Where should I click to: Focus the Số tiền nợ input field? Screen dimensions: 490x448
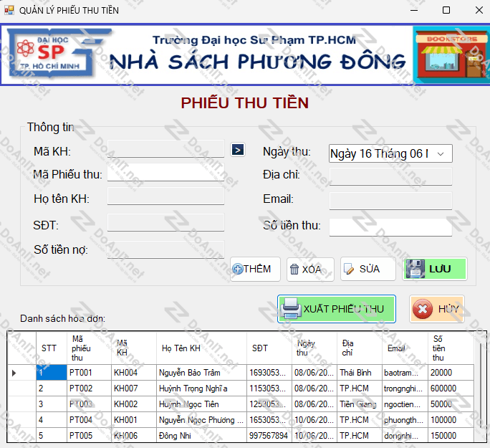click(x=166, y=249)
